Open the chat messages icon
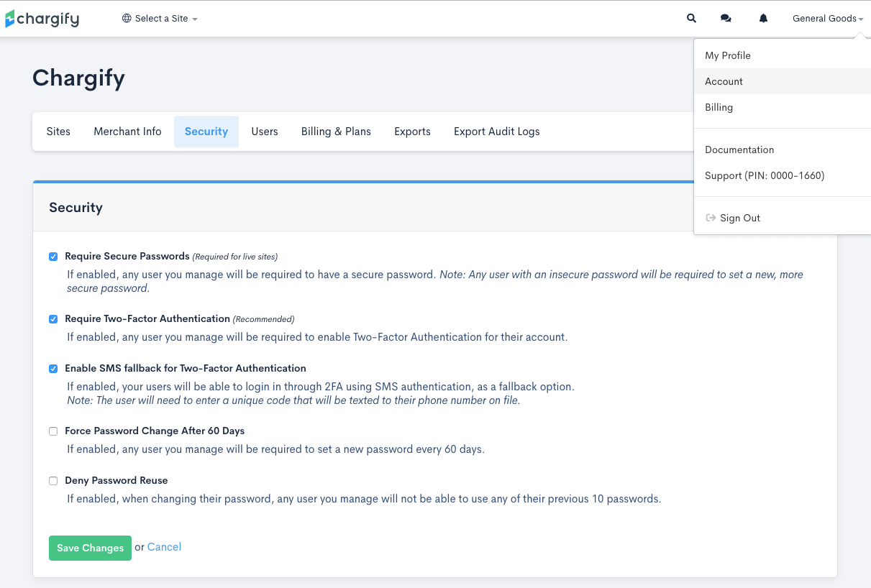This screenshot has height=588, width=871. click(x=726, y=19)
